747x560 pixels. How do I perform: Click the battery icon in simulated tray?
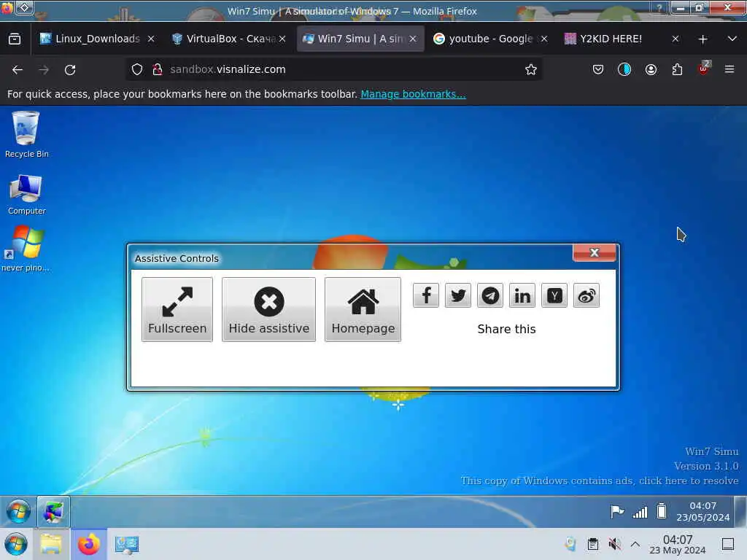click(x=661, y=511)
